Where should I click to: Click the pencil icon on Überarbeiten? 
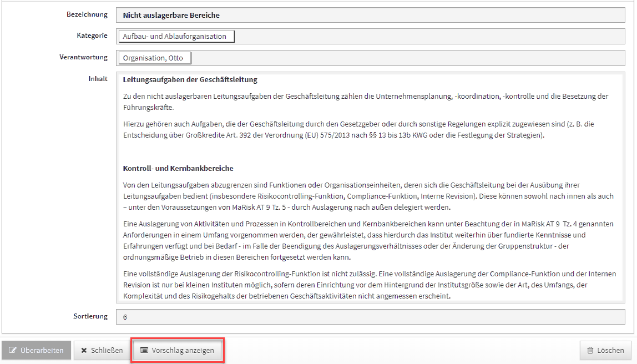(12, 350)
